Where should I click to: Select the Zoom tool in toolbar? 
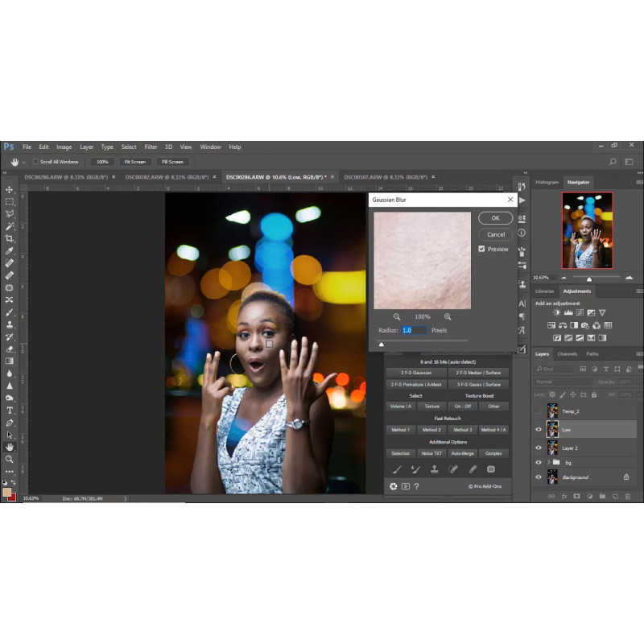click(10, 459)
